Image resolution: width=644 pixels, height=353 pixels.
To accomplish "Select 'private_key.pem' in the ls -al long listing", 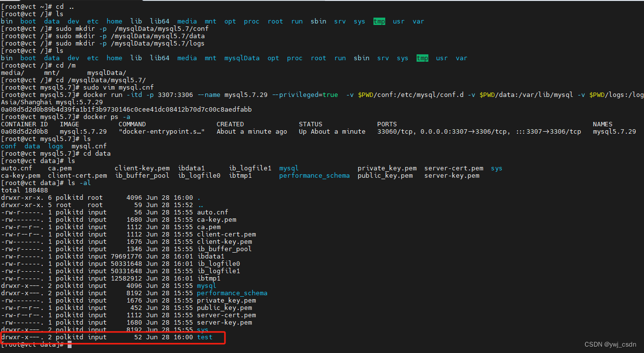I will (x=226, y=301).
